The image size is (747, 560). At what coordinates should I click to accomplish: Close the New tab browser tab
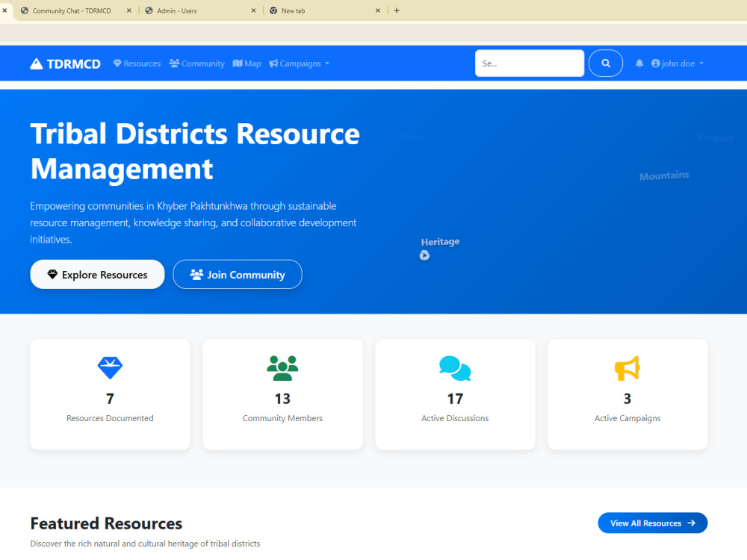click(x=378, y=10)
